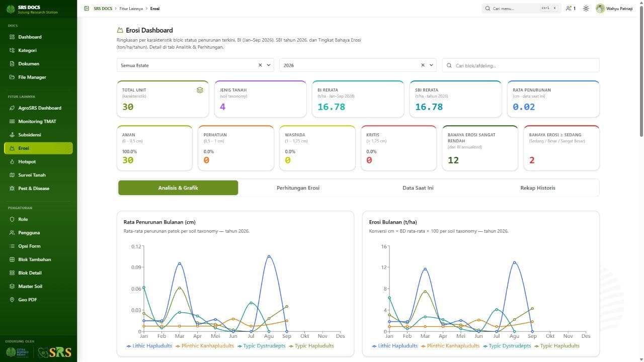Collapse the sidebar panel icon

(x=87, y=9)
